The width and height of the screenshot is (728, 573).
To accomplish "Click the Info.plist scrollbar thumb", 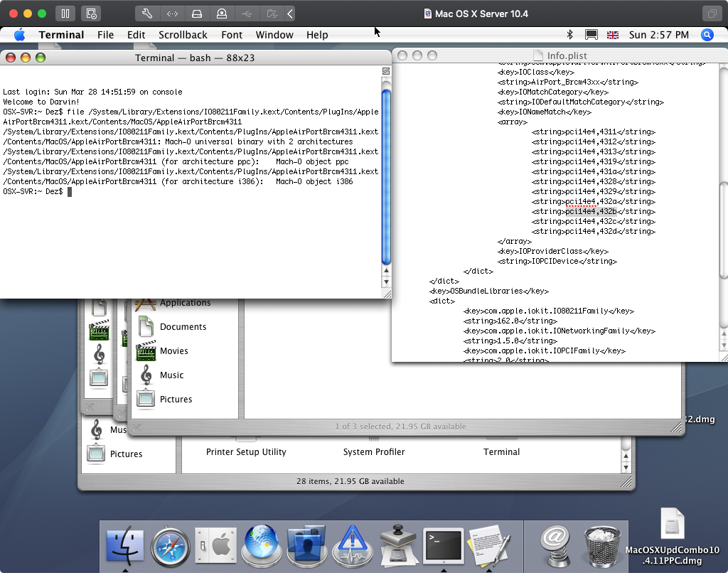I will click(724, 231).
